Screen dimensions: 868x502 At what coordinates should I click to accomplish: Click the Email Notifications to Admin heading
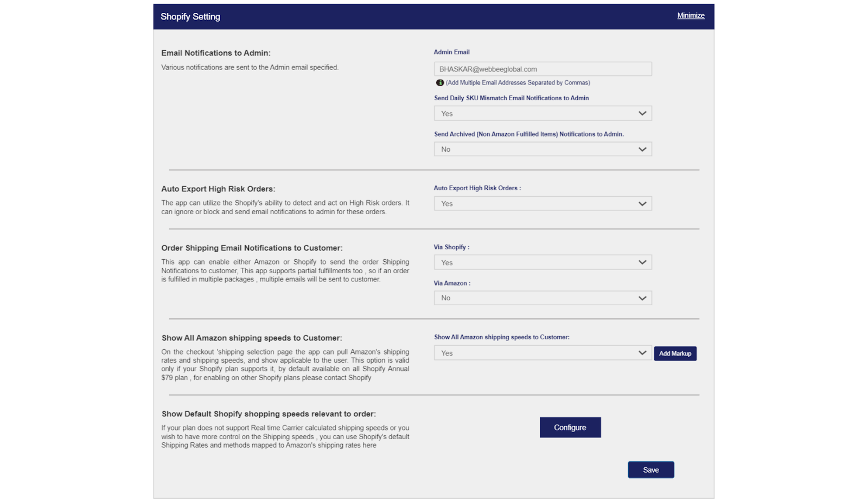coord(216,53)
